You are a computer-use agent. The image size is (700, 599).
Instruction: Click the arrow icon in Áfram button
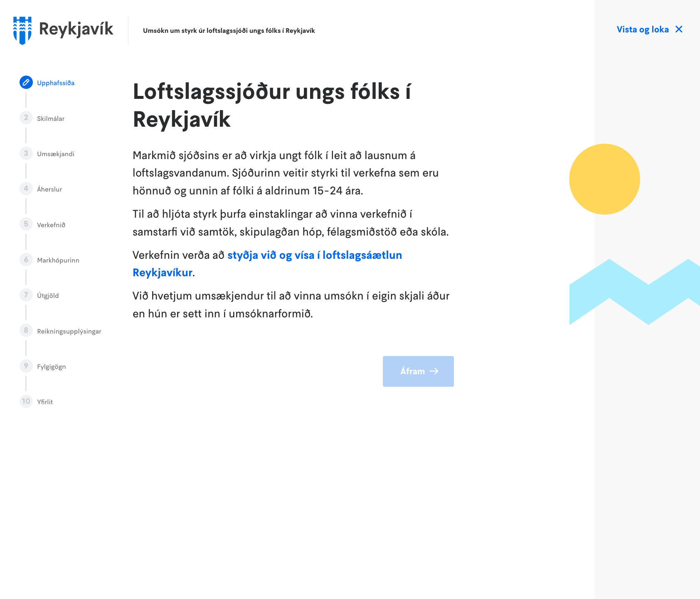pyautogui.click(x=434, y=371)
